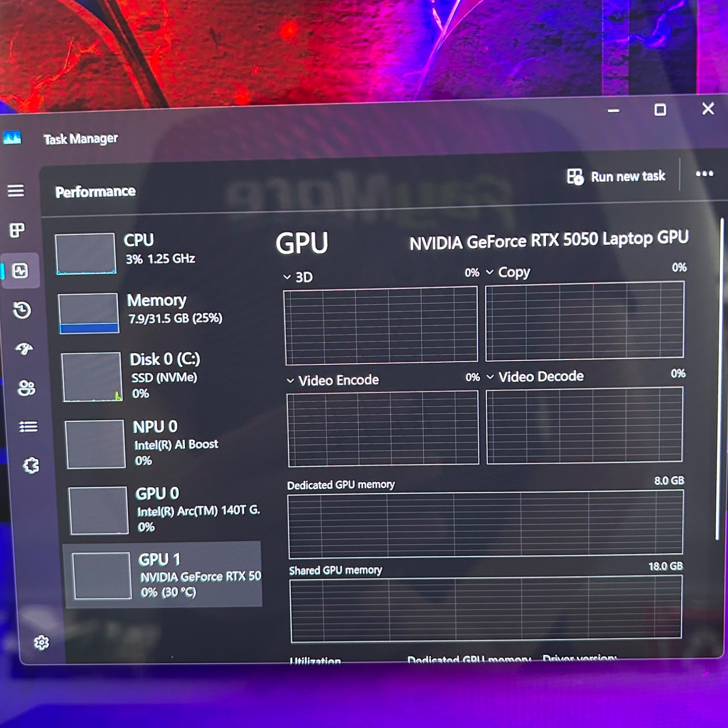Click the Video Decode graph
Viewport: 728px width, 728px height.
tap(585, 425)
